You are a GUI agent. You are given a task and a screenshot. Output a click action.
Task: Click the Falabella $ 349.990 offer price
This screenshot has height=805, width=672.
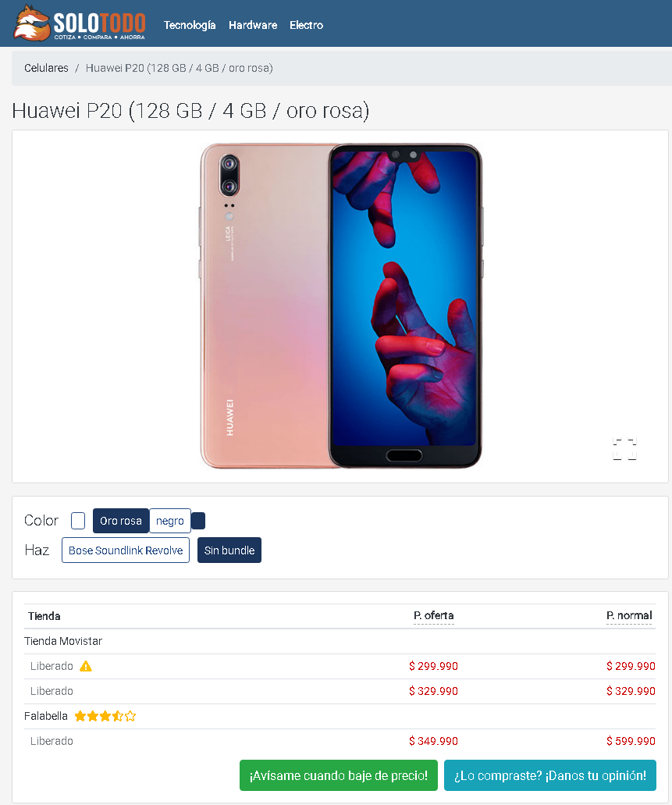(433, 741)
